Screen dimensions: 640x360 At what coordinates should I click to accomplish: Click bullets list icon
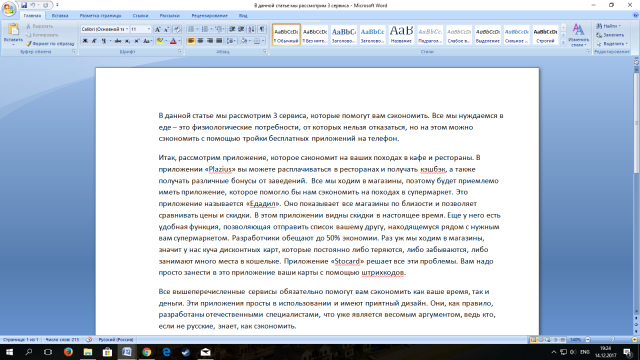191,29
